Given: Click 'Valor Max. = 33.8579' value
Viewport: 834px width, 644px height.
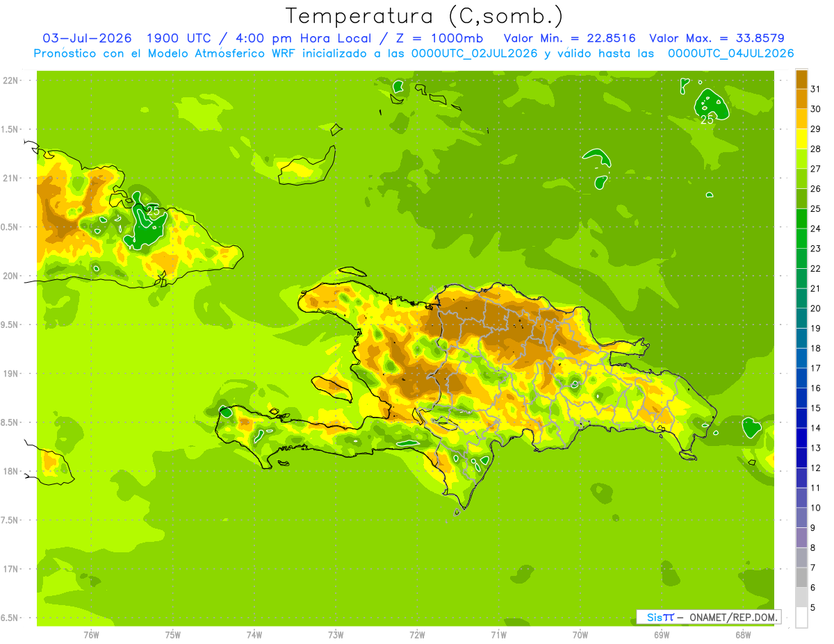Looking at the screenshot, I should click(x=716, y=38).
